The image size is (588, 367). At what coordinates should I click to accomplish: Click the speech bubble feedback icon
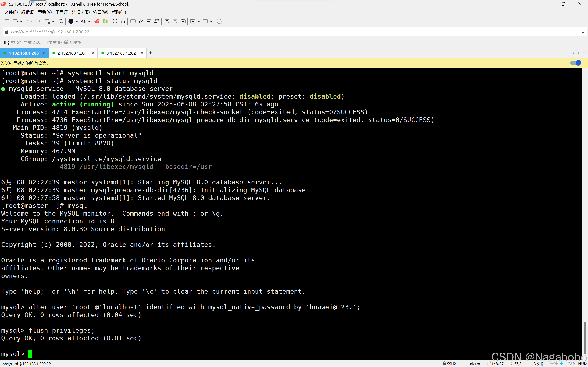click(x=219, y=21)
